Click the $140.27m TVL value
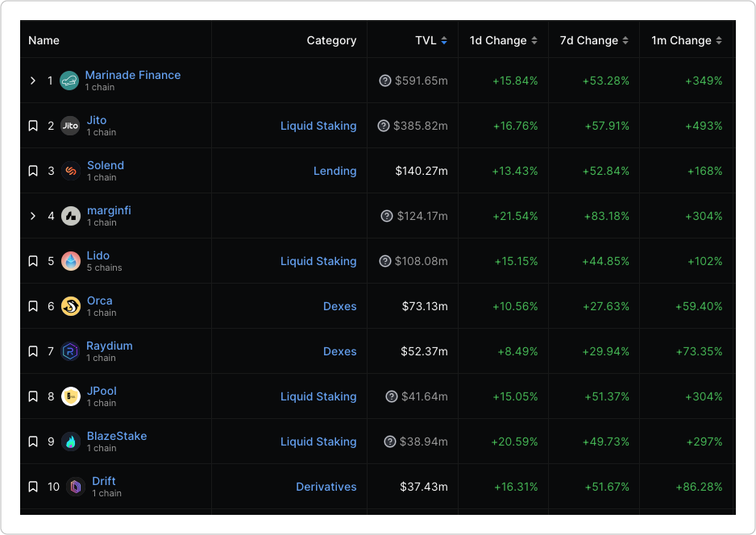The image size is (756, 535). tap(422, 171)
